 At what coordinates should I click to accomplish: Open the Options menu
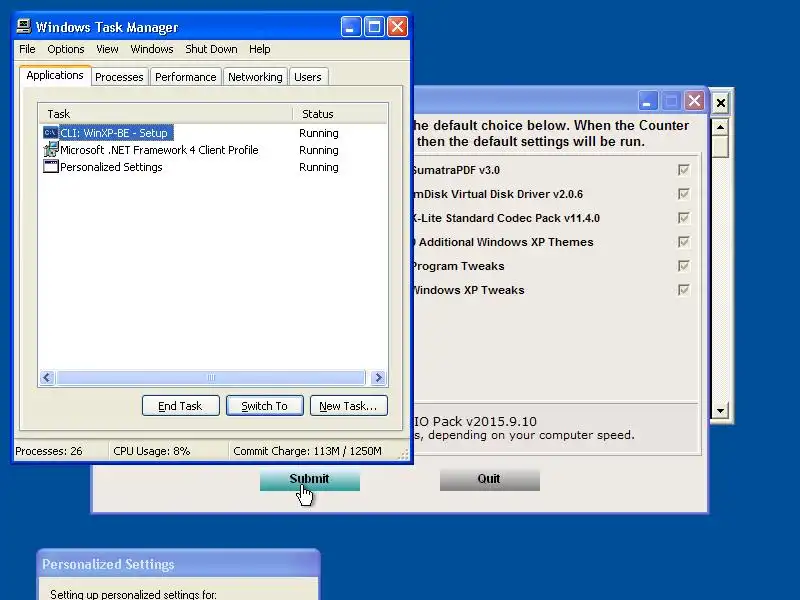(66, 49)
